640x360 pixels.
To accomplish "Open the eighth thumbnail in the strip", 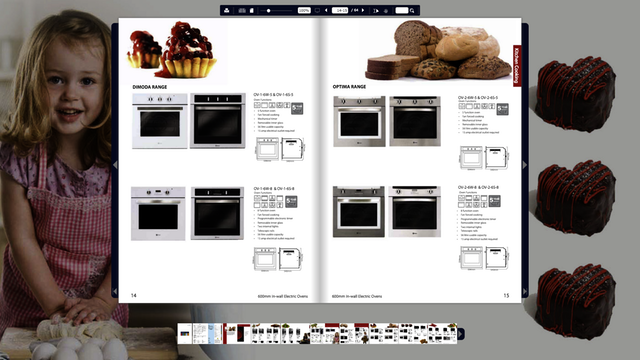I will click(384, 333).
